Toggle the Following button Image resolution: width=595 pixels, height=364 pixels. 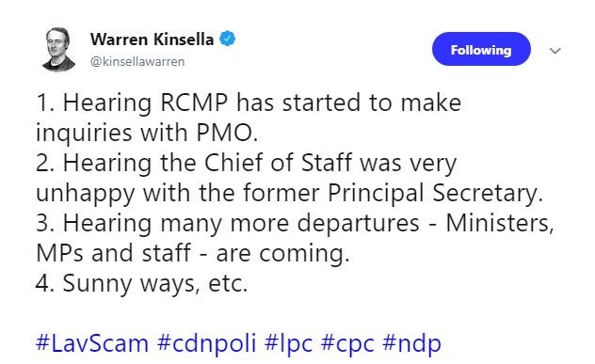tap(481, 49)
